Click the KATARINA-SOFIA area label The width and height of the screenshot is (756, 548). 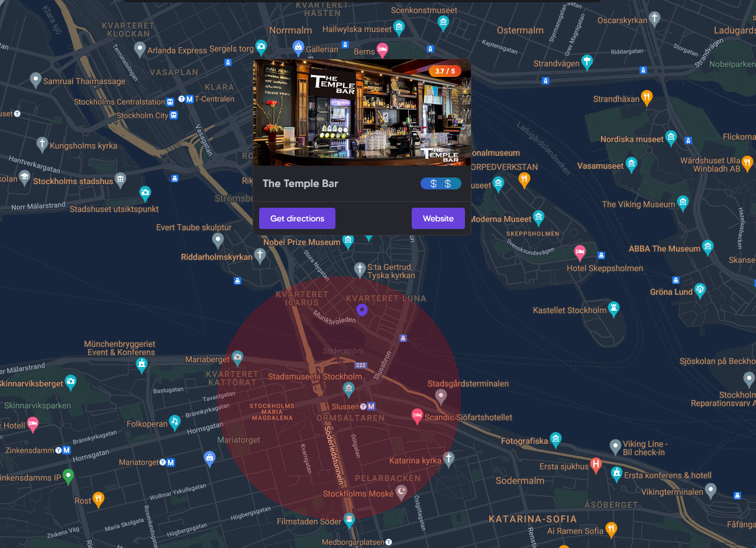[533, 519]
